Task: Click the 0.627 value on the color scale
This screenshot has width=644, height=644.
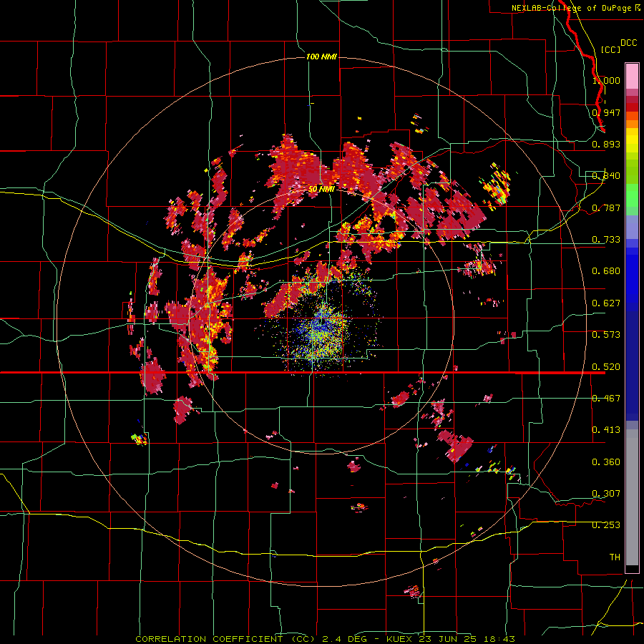Action: tap(606, 303)
